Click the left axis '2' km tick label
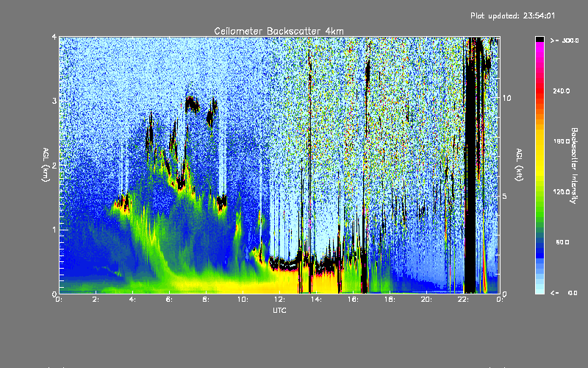The height and width of the screenshot is (368, 588). [x=54, y=166]
